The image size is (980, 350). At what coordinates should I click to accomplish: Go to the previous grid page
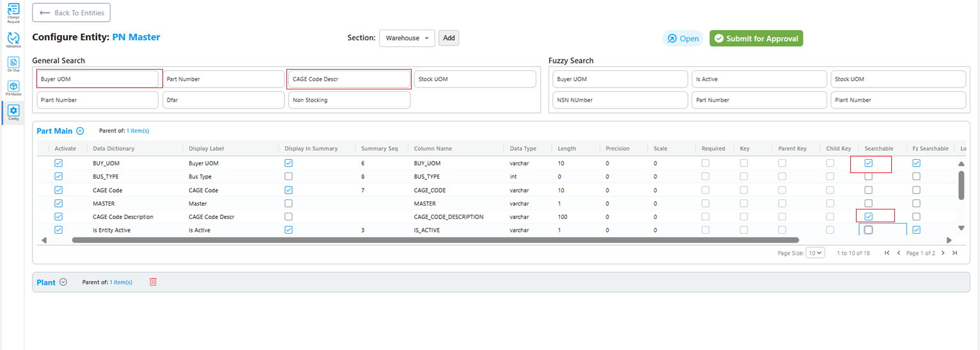(899, 253)
